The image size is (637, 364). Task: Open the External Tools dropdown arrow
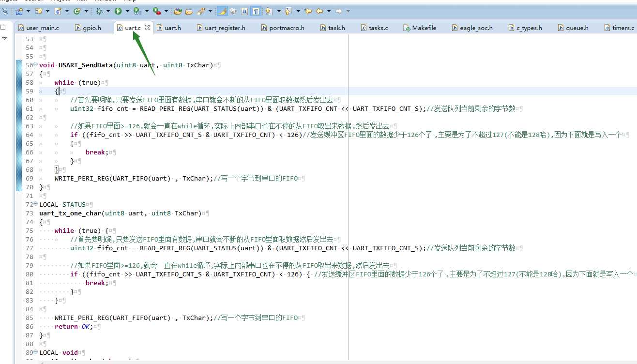(x=166, y=11)
